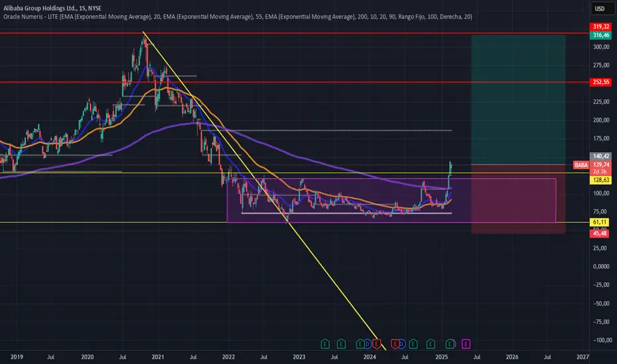This screenshot has height=364, width=617.
Task: Open the blue dividend marker from June 2024
Action: coord(402,344)
